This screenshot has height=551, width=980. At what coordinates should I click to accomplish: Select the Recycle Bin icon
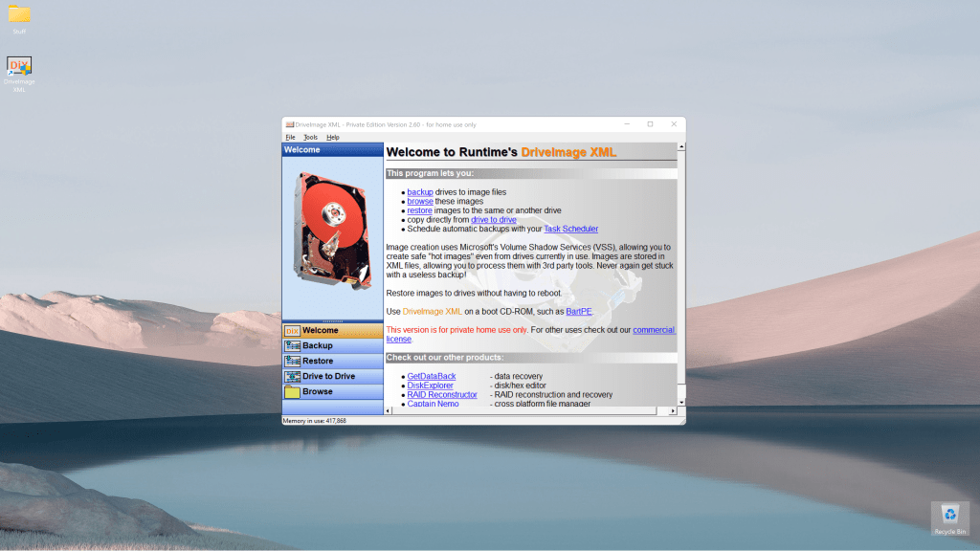pos(950,518)
